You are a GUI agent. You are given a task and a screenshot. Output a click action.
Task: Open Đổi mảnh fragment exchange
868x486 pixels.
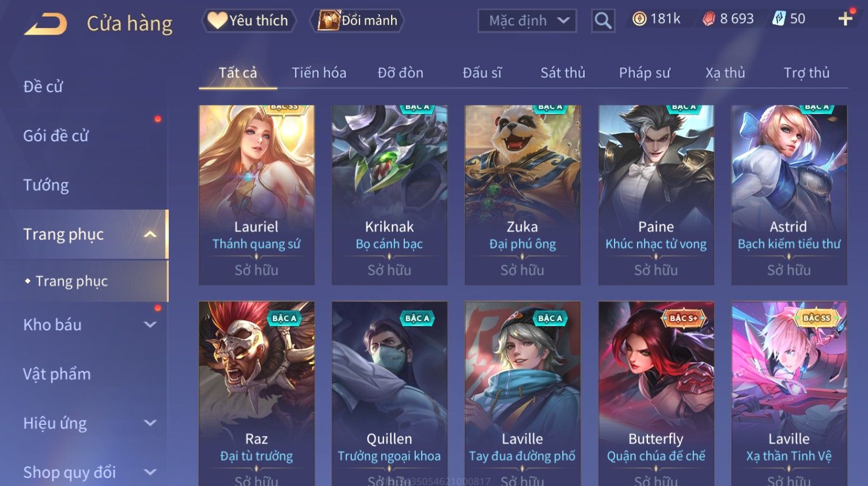click(x=357, y=21)
